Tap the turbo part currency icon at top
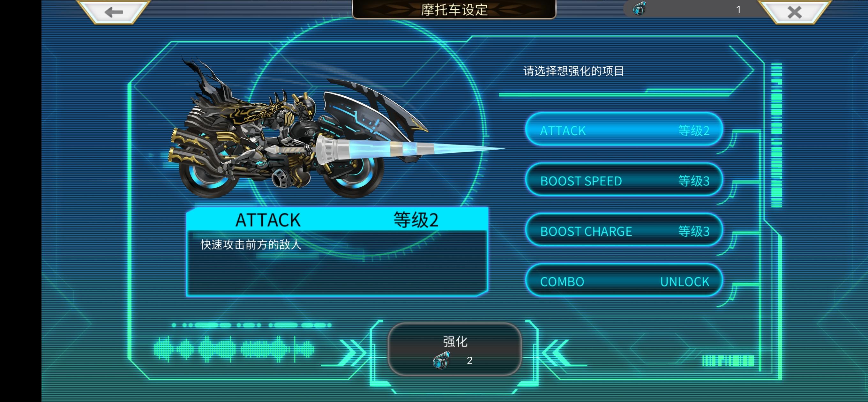The height and width of the screenshot is (402, 868). 639,8
